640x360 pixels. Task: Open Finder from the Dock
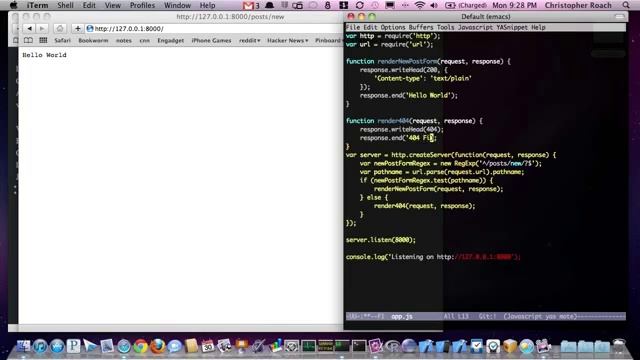(x=23, y=346)
